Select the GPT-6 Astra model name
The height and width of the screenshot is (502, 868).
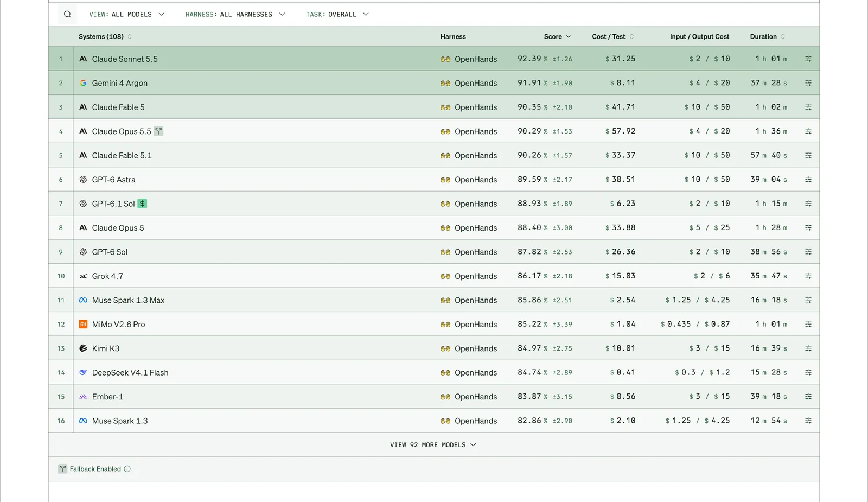(x=113, y=180)
